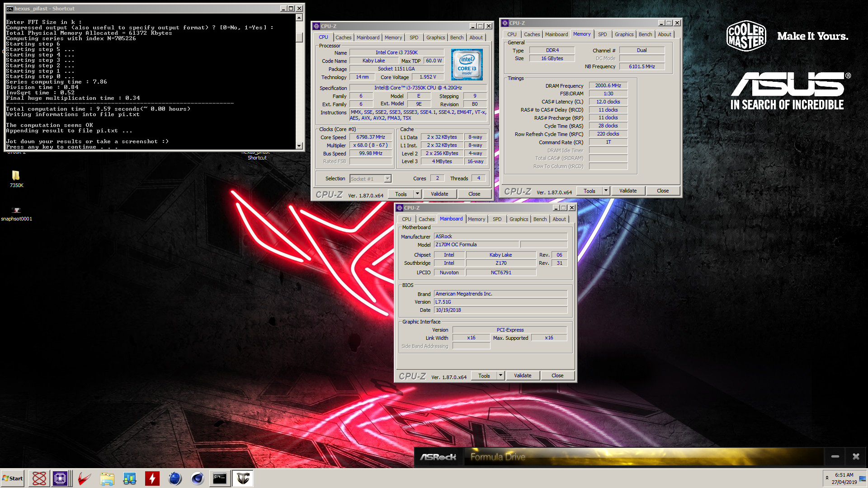The image size is (868, 488).
Task: Click the display icon in system tray
Action: tap(863, 479)
